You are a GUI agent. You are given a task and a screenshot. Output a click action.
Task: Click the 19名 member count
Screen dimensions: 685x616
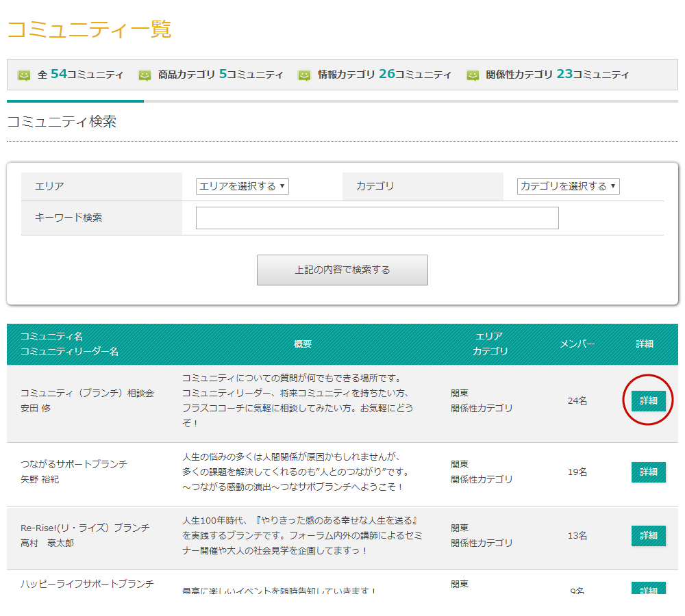[577, 472]
